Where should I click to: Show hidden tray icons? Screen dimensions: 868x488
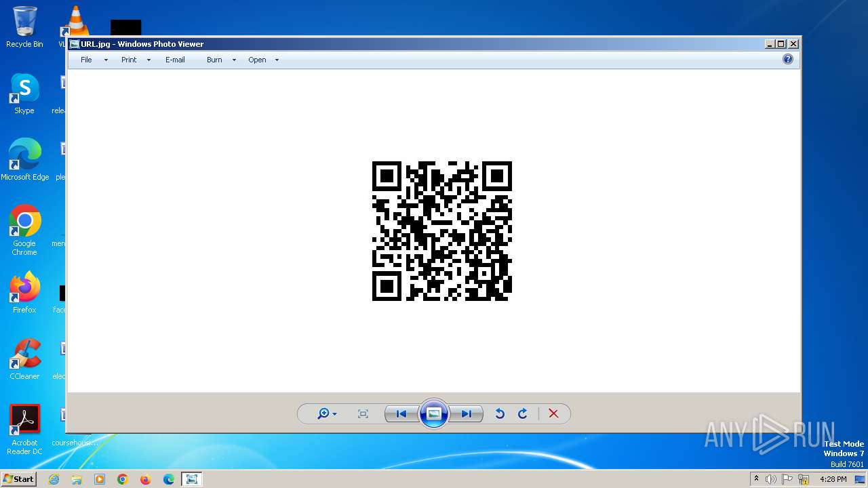tap(757, 479)
